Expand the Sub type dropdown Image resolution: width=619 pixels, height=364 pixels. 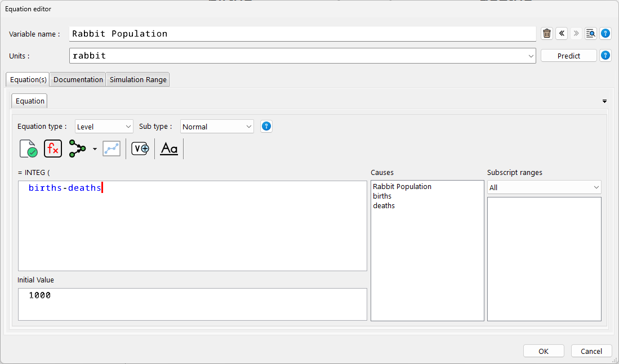tap(217, 127)
